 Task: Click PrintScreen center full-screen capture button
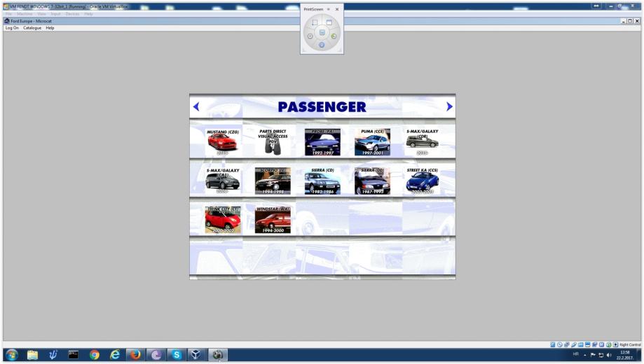(322, 32)
